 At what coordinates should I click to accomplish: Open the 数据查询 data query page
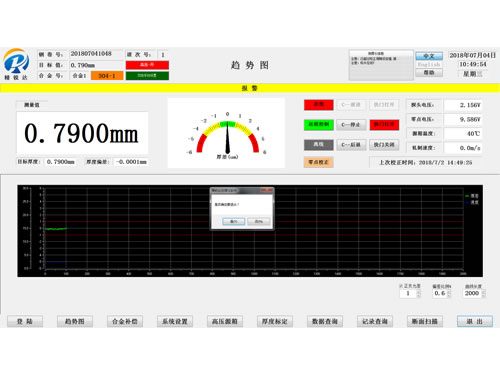(x=325, y=321)
